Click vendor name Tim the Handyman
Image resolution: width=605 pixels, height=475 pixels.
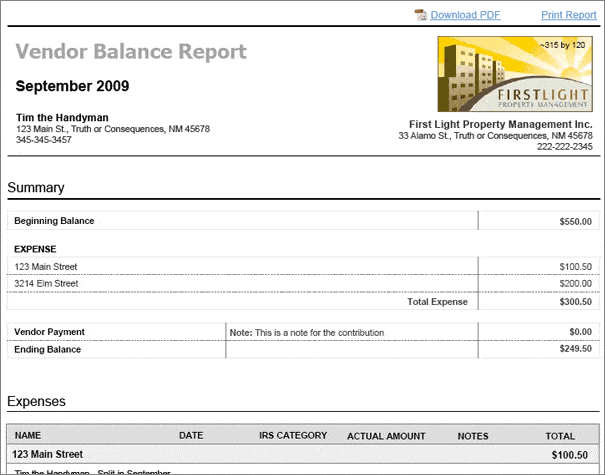point(62,117)
